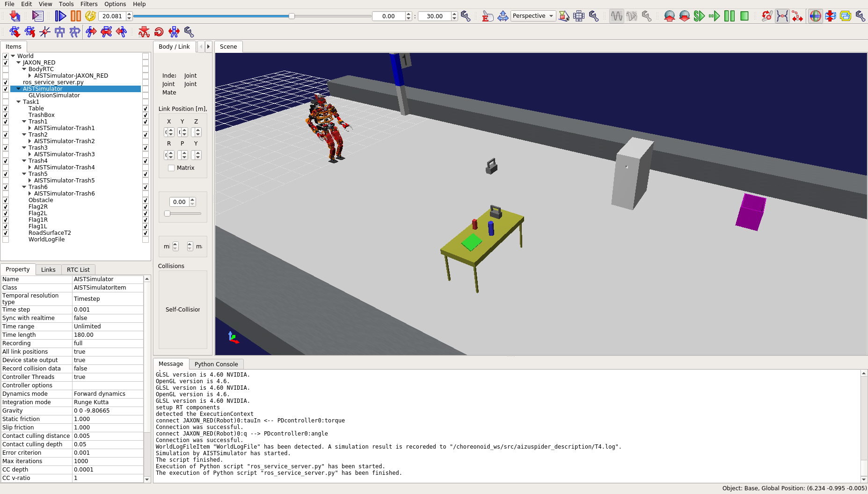Toggle collision detection globe icon
Viewport: 868px width, 494px height.
[x=815, y=16]
